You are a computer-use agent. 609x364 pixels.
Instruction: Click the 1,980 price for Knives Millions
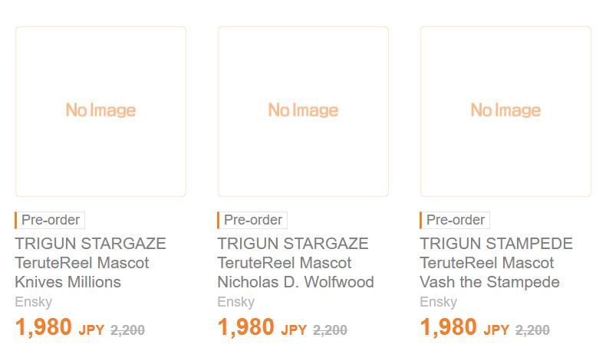point(43,328)
